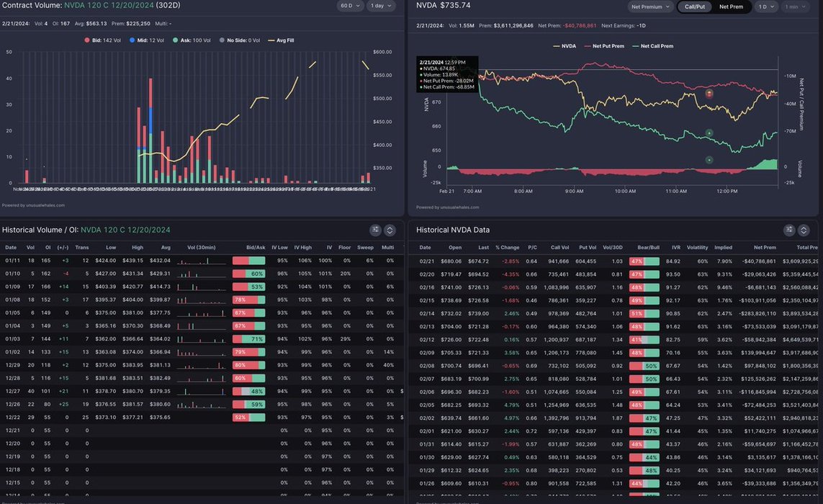Toggle the Mid volume legend series
Image resolution: width=823 pixels, height=504 pixels.
146,40
